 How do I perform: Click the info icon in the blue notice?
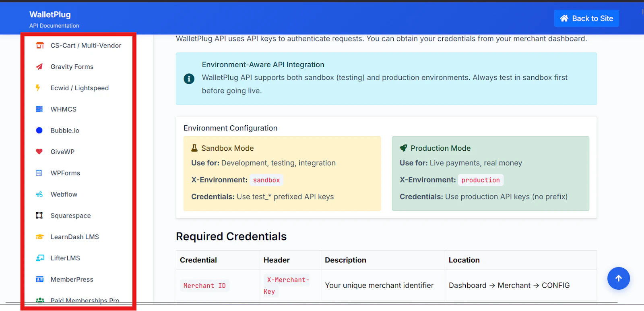pyautogui.click(x=189, y=79)
